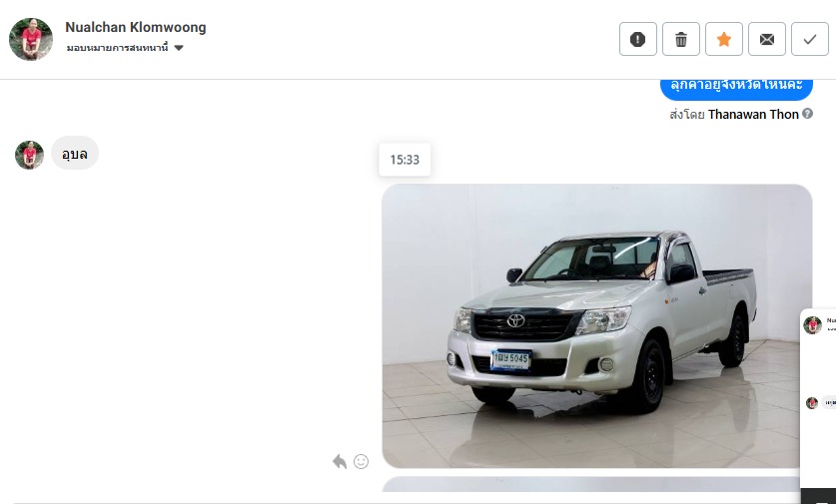The height and width of the screenshot is (504, 836).
Task: Mark conversation unread with envelope icon
Action: (767, 39)
